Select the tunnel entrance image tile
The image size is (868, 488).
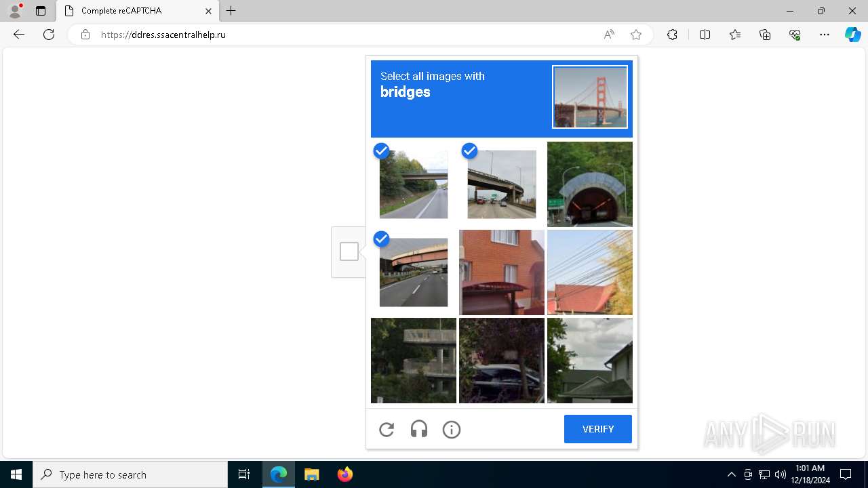pyautogui.click(x=590, y=184)
